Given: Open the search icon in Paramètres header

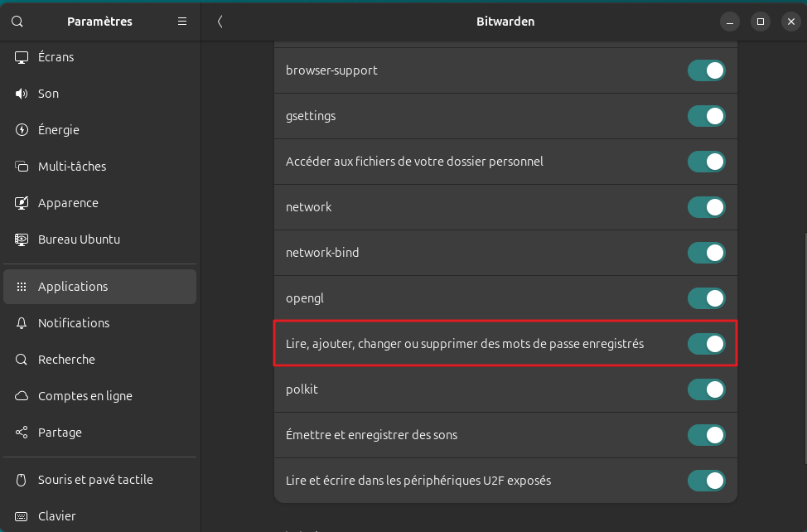Looking at the screenshot, I should [17, 22].
